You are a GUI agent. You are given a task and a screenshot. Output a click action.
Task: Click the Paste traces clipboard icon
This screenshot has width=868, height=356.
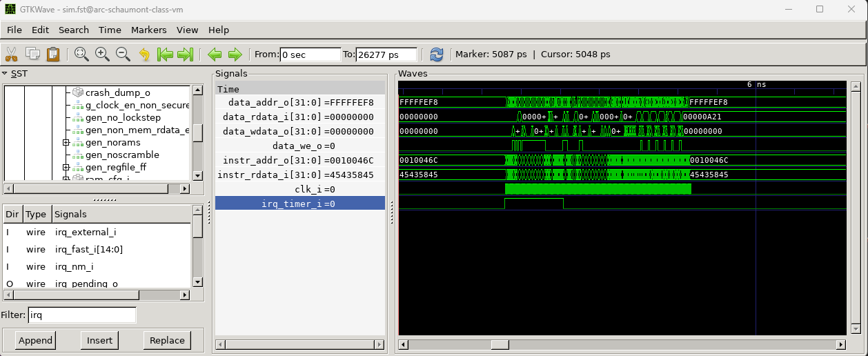(x=53, y=54)
